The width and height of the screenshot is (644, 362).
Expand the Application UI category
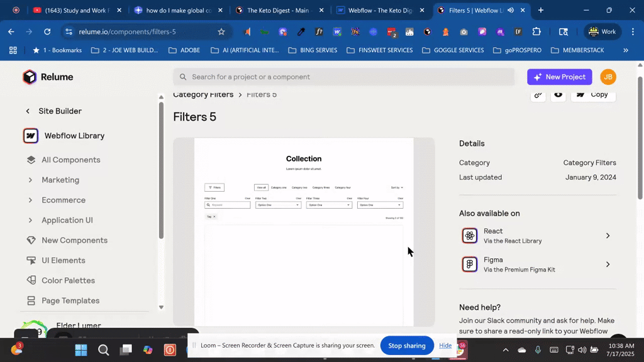67,220
